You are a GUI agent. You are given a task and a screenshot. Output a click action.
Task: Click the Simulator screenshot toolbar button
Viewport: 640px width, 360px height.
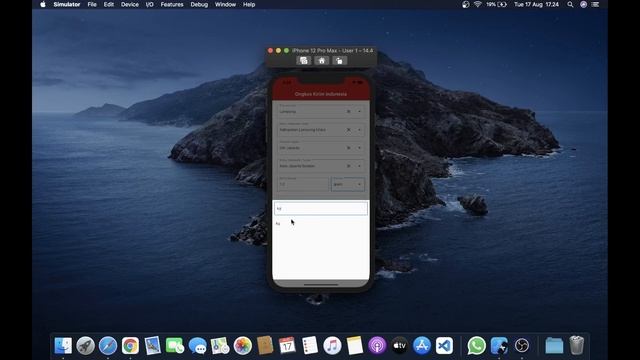point(303,61)
